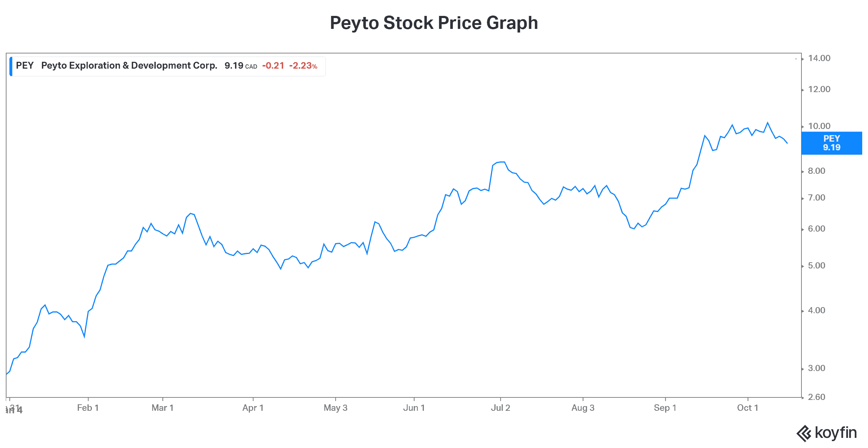This screenshot has width=868, height=448.
Task: Click the -0.21 price change value
Action: click(x=273, y=66)
